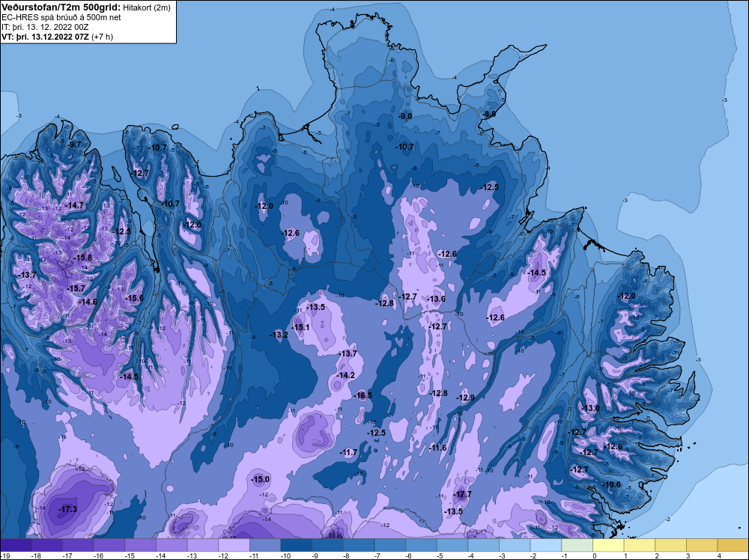Select the -15.6 temperature value
The width and height of the screenshot is (749, 560).
[134, 298]
